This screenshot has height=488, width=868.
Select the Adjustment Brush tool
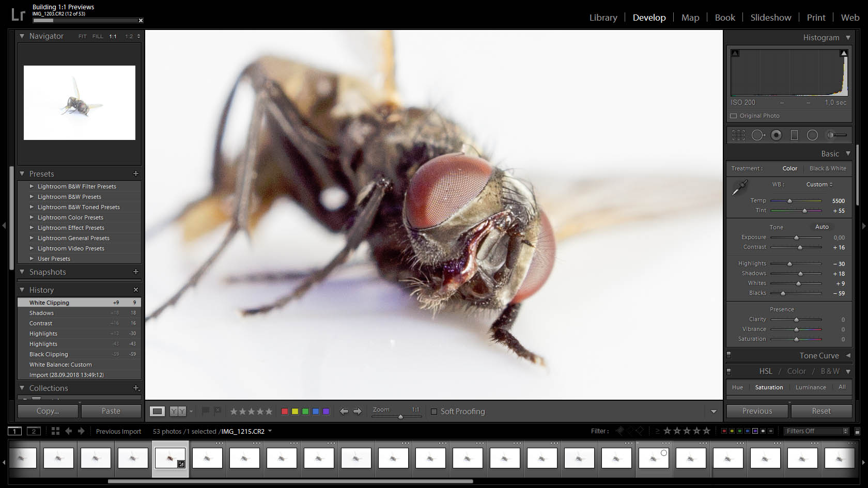pyautogui.click(x=836, y=135)
